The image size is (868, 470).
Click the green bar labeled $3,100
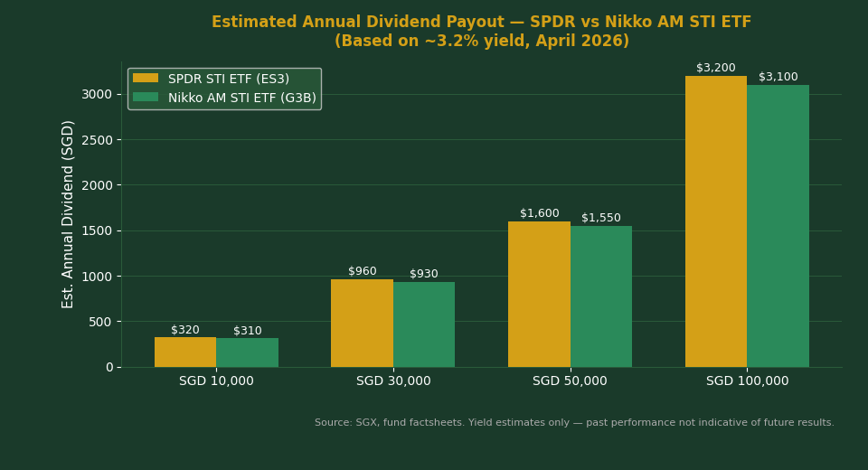[x=778, y=226]
